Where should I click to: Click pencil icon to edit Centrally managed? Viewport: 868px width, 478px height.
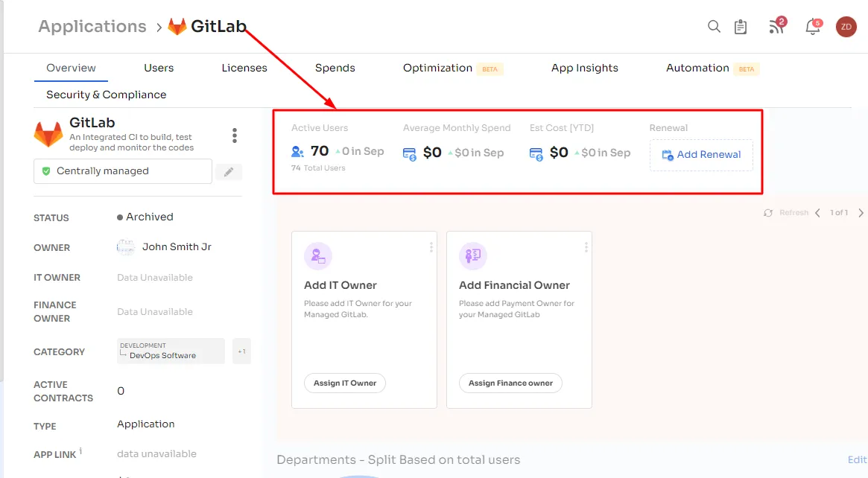tap(229, 172)
